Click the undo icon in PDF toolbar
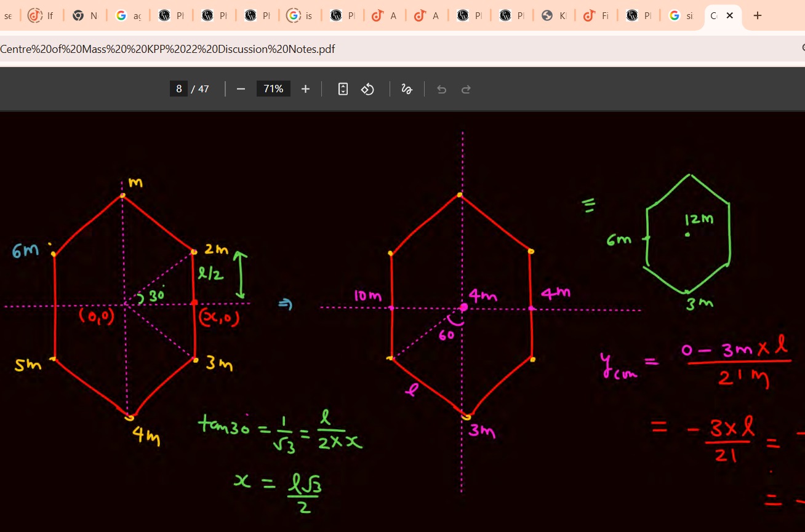Viewport: 805px width, 532px height. coord(441,89)
